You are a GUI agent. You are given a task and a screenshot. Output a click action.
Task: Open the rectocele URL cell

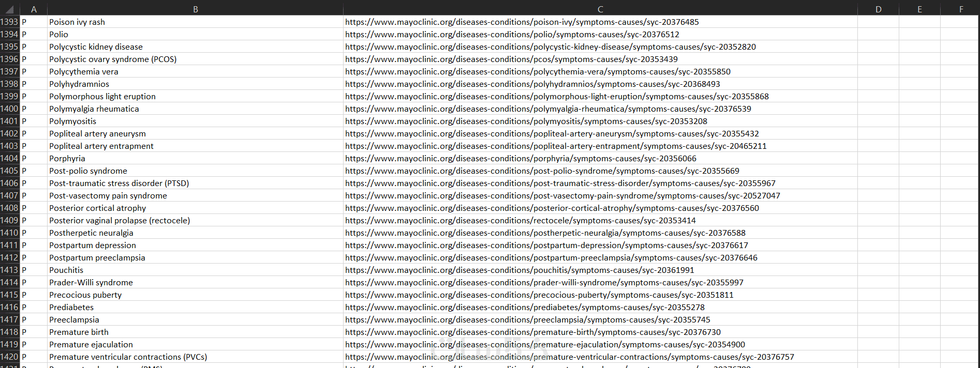(600, 220)
